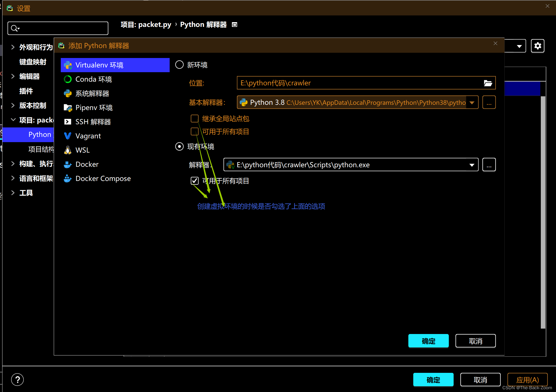Click the vertical scrollbar in the 设置 window package list
The image size is (556, 392).
tap(543, 212)
